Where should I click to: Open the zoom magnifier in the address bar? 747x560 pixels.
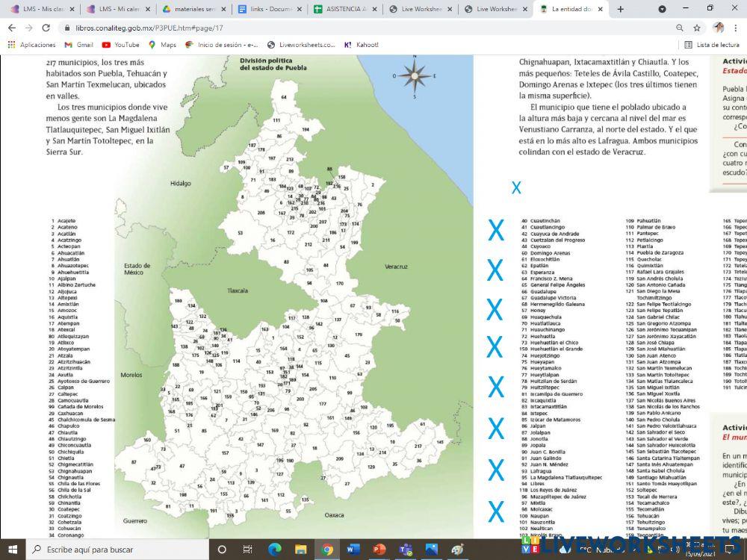pyautogui.click(x=680, y=28)
